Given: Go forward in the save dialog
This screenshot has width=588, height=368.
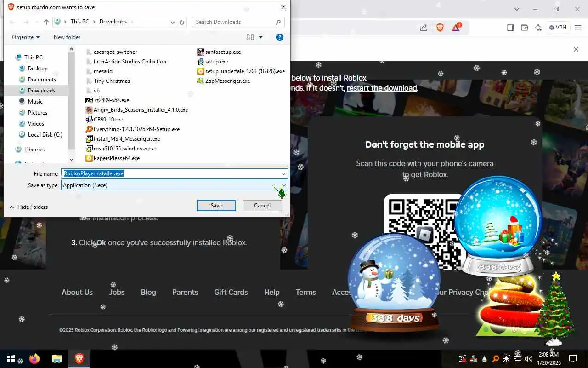Looking at the screenshot, I should point(26,22).
